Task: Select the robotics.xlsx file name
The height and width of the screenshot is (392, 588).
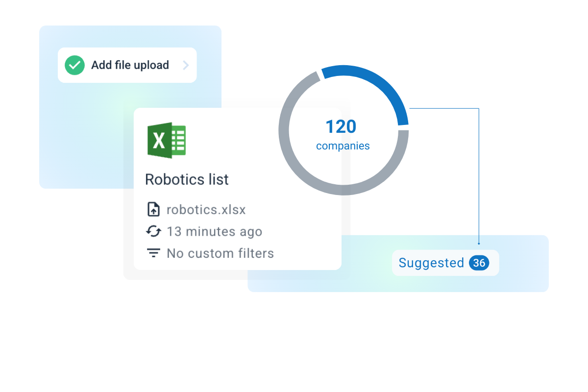Action: (206, 210)
